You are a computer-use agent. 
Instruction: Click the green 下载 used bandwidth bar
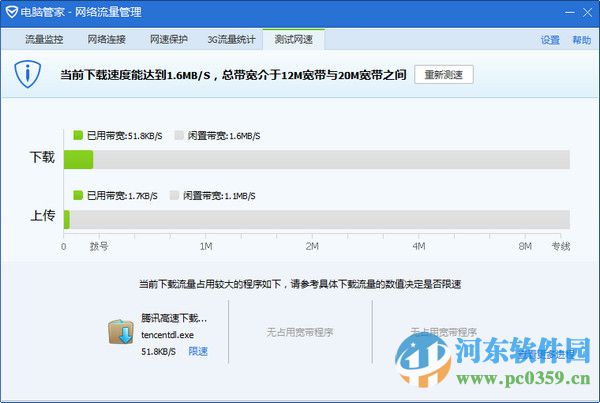coord(78,159)
